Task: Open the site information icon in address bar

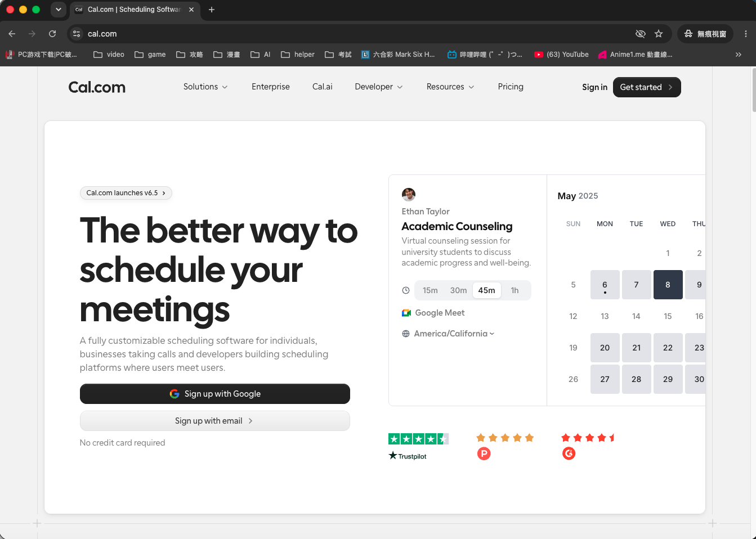Action: [77, 34]
